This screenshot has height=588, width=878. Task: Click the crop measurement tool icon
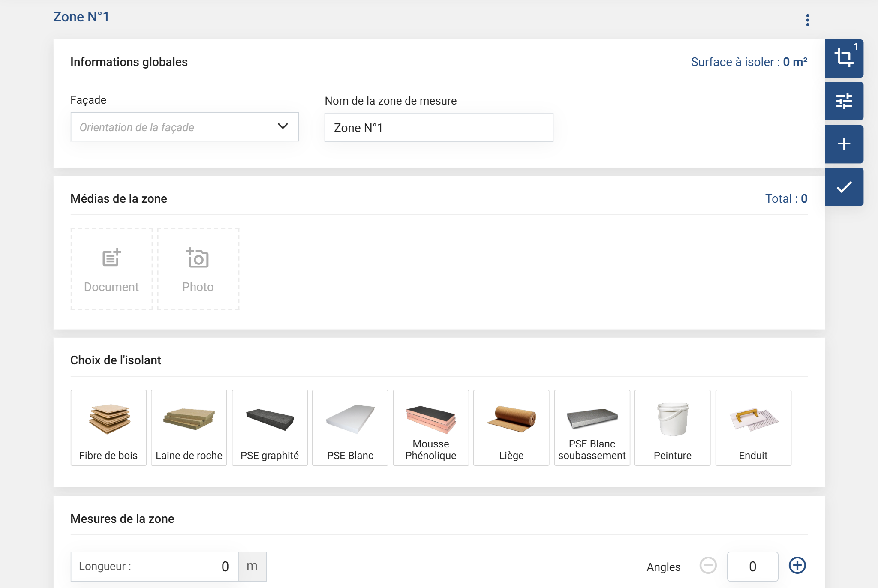click(x=844, y=58)
